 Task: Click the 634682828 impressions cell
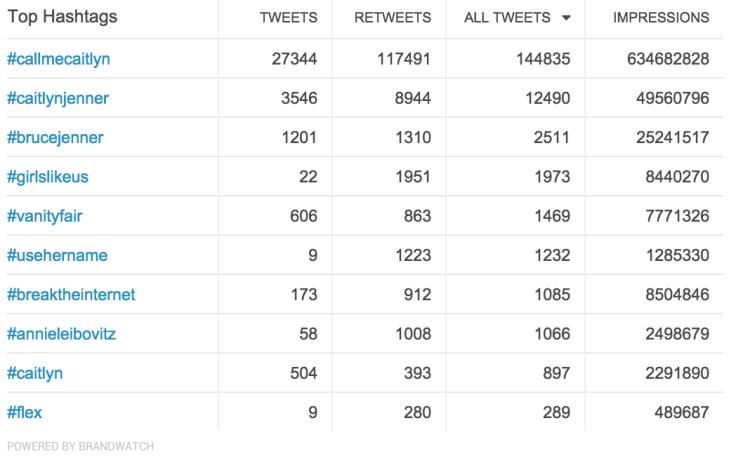tap(668, 59)
